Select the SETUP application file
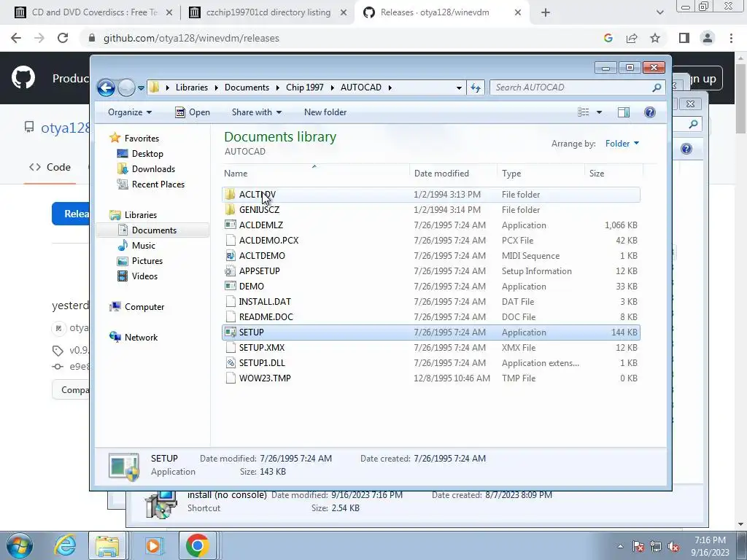Screen dimensions: 747x560 pos(430,332)
